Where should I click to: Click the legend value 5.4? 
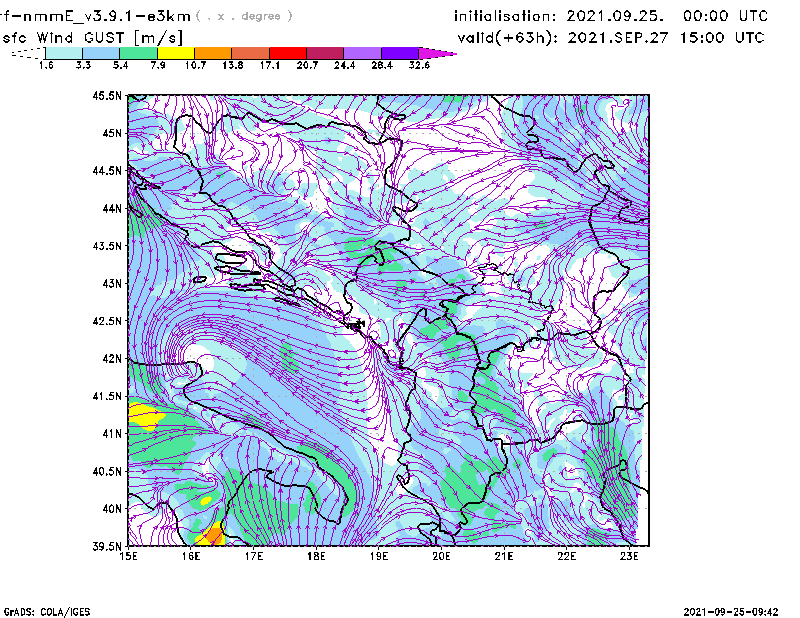[120, 65]
